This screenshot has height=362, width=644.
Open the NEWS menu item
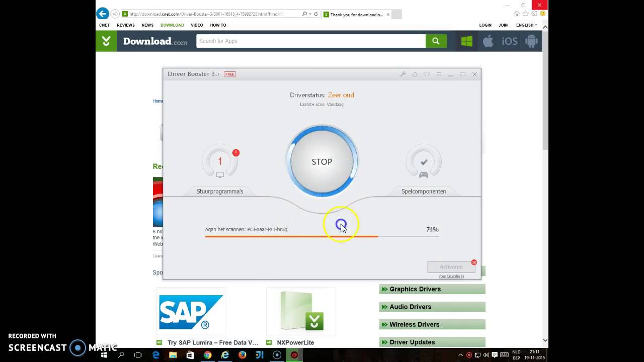point(147,25)
